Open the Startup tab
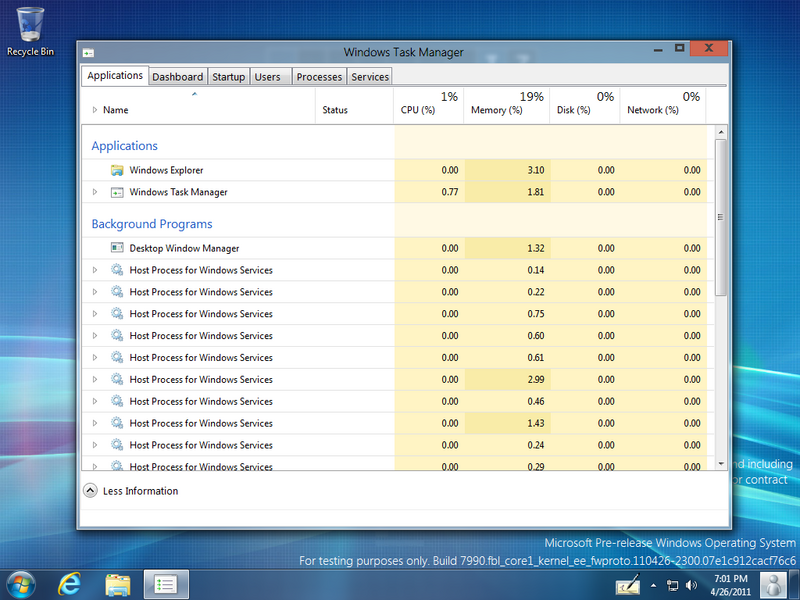Image resolution: width=800 pixels, height=600 pixels. 228,76
